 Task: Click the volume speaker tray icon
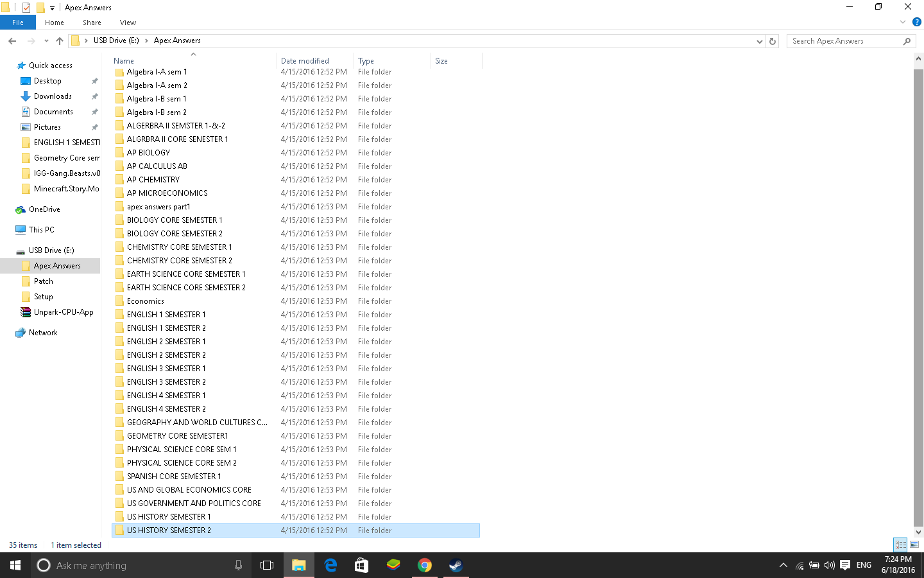(829, 565)
